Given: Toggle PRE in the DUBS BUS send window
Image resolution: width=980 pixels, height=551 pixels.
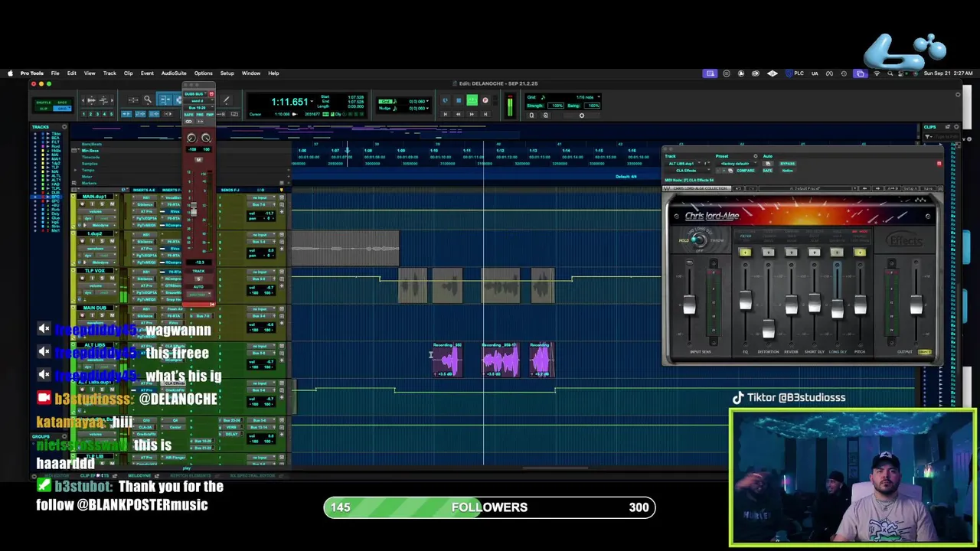Looking at the screenshot, I should point(200,115).
